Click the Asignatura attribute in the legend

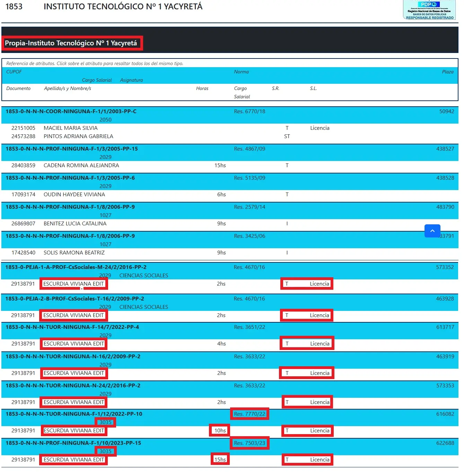131,80
